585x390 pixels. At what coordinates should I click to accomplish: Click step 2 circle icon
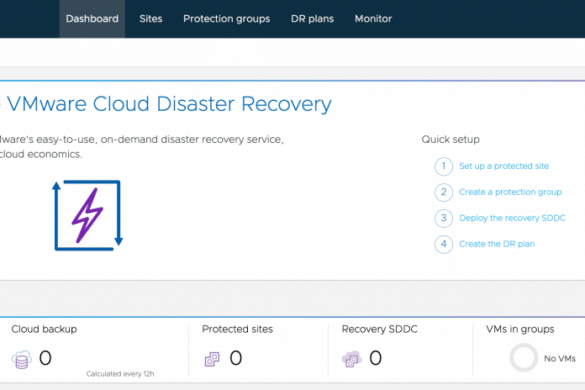coord(444,192)
